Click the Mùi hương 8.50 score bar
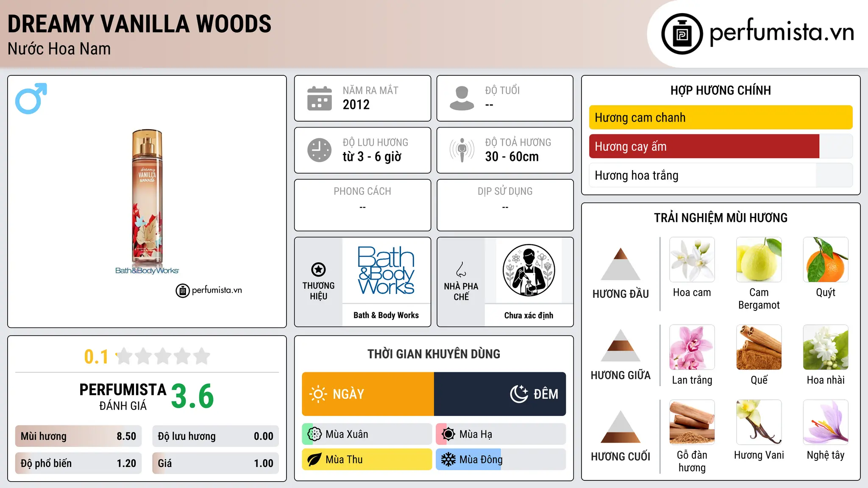Screen dimensions: 868x488 [x=78, y=436]
